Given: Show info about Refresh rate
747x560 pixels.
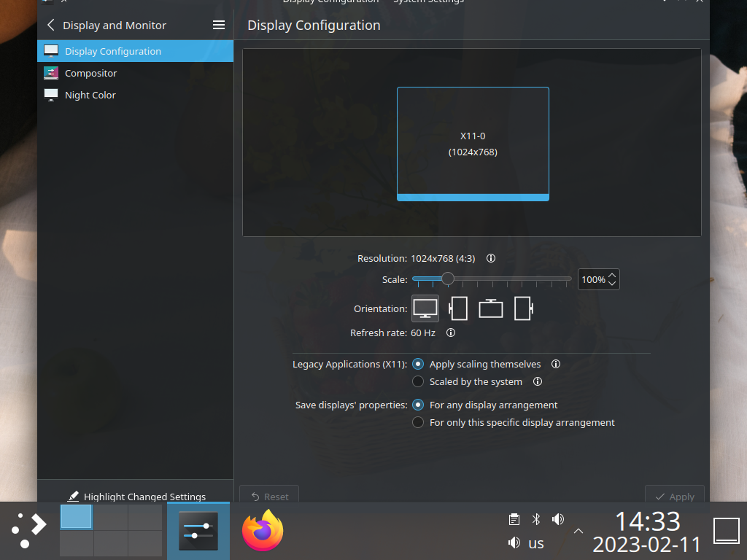Looking at the screenshot, I should click(451, 332).
